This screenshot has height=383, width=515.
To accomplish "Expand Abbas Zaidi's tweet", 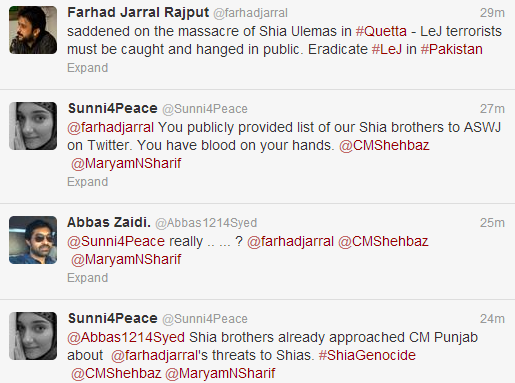I will tap(88, 278).
